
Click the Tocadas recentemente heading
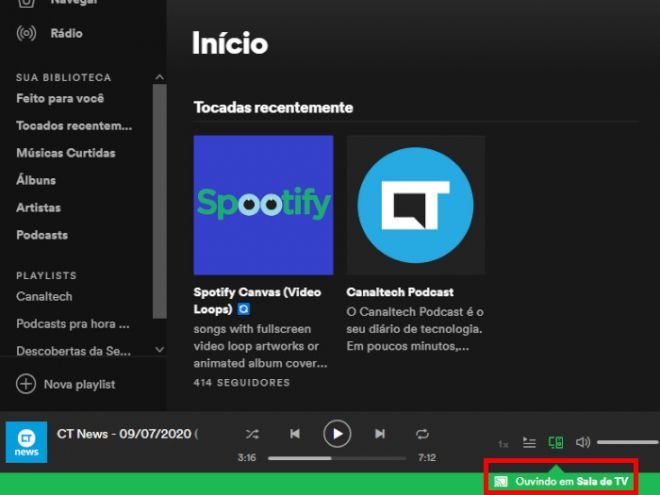tap(273, 108)
